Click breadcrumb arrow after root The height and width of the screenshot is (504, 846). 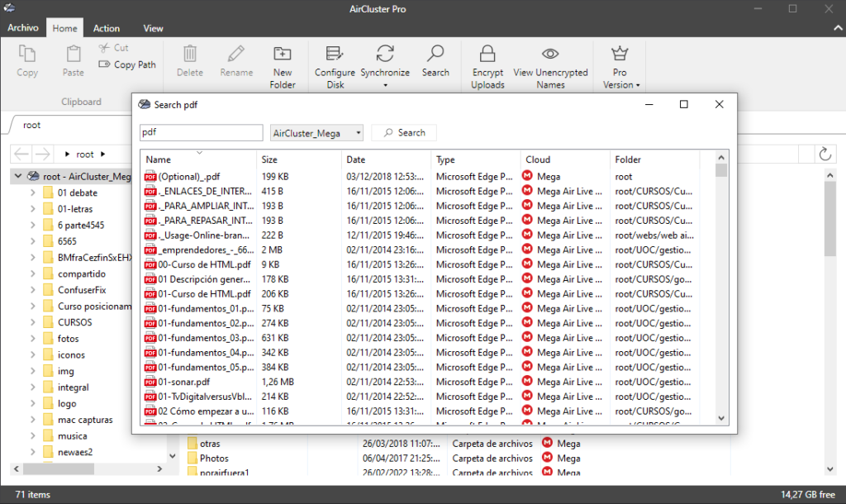(x=103, y=155)
